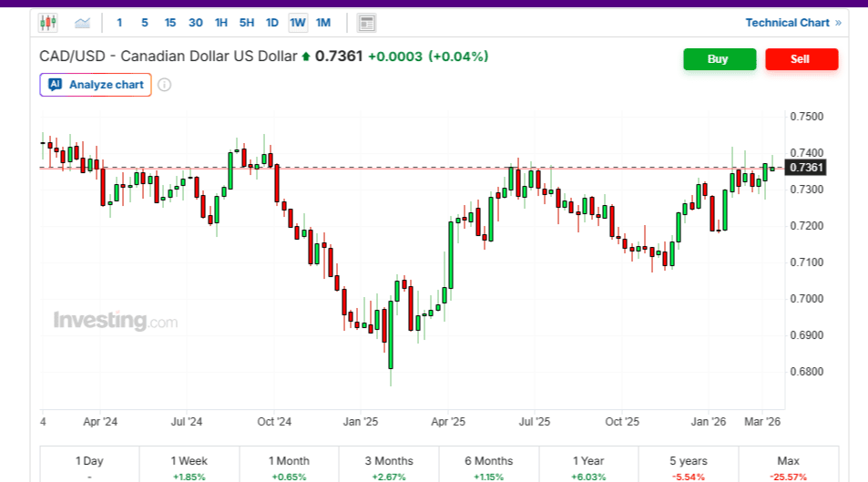Image resolution: width=868 pixels, height=482 pixels.
Task: Select the candlestick chart type icon
Action: pos(48,23)
